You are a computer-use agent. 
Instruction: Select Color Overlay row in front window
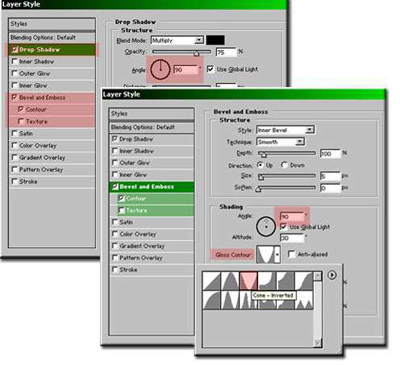tap(152, 234)
